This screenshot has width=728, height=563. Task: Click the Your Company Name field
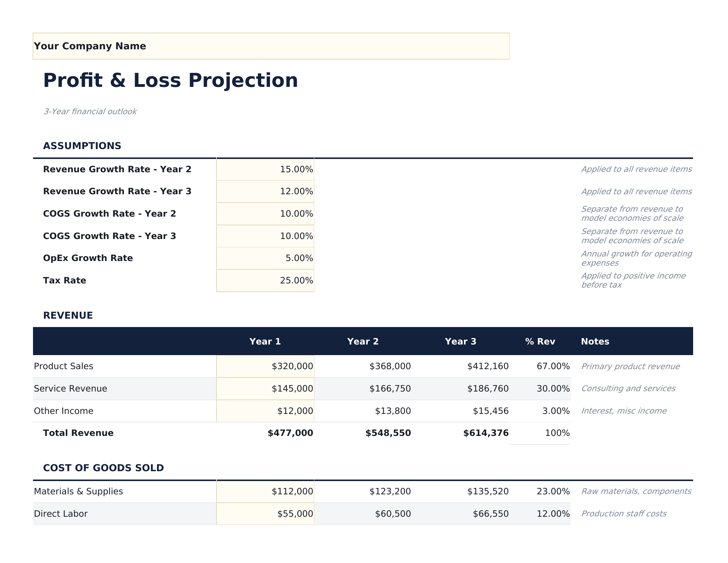271,46
